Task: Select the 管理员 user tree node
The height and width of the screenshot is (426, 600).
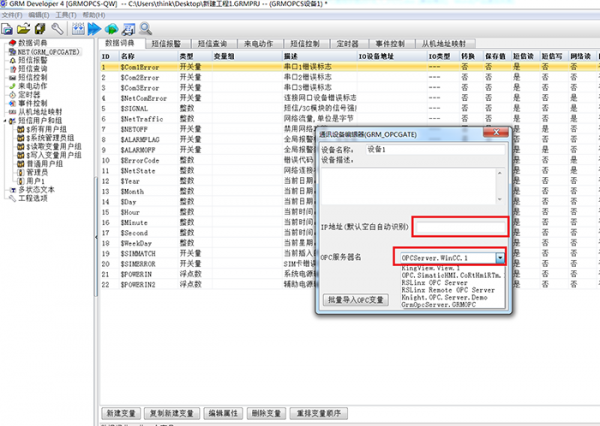Action: pyautogui.click(x=37, y=172)
